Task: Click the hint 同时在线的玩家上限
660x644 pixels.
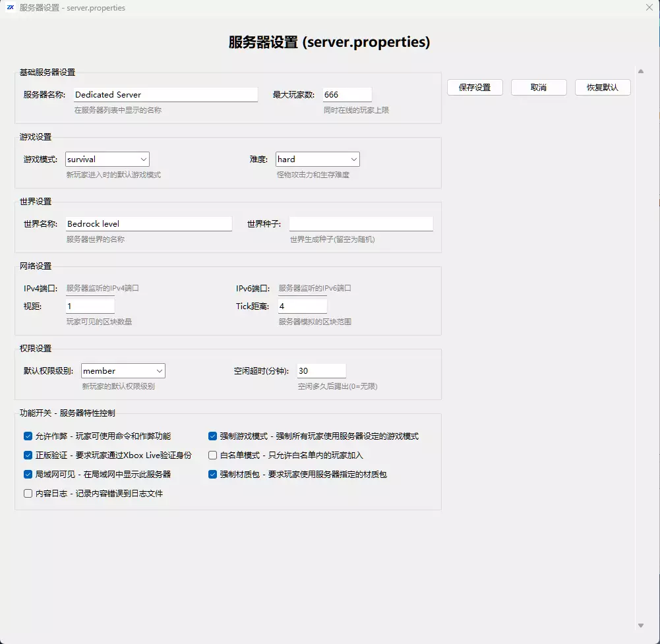Action: [x=357, y=110]
